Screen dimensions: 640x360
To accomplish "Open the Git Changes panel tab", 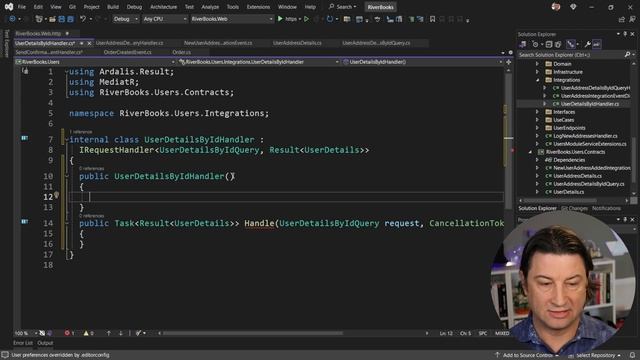I will 574,208.
